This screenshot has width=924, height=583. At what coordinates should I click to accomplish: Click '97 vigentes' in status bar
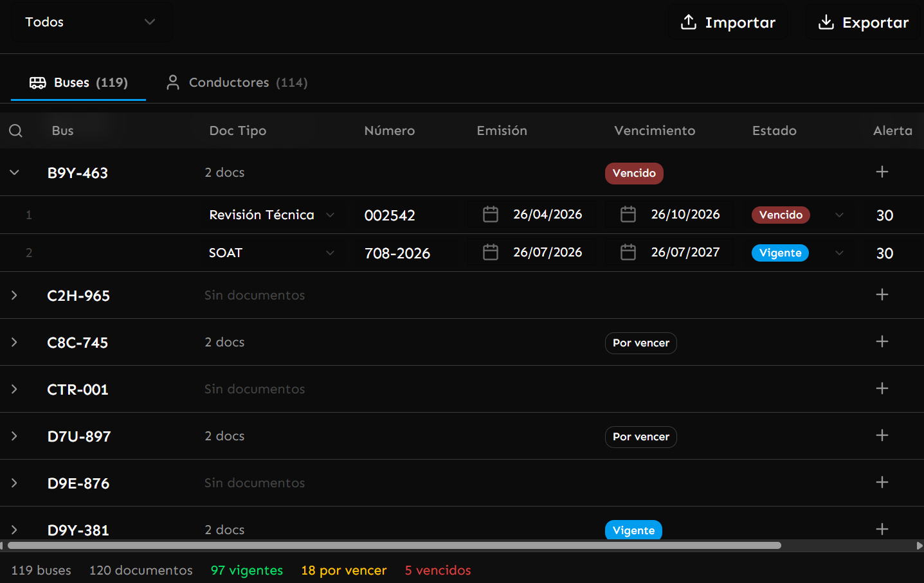(x=247, y=570)
